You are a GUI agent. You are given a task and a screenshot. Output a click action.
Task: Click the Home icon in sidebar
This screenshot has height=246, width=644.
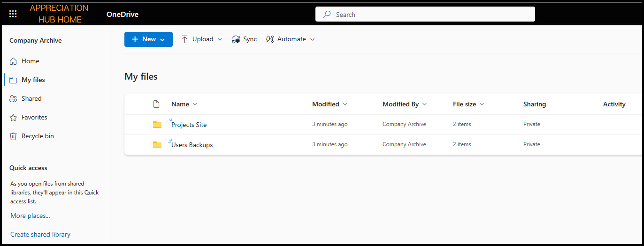point(13,61)
